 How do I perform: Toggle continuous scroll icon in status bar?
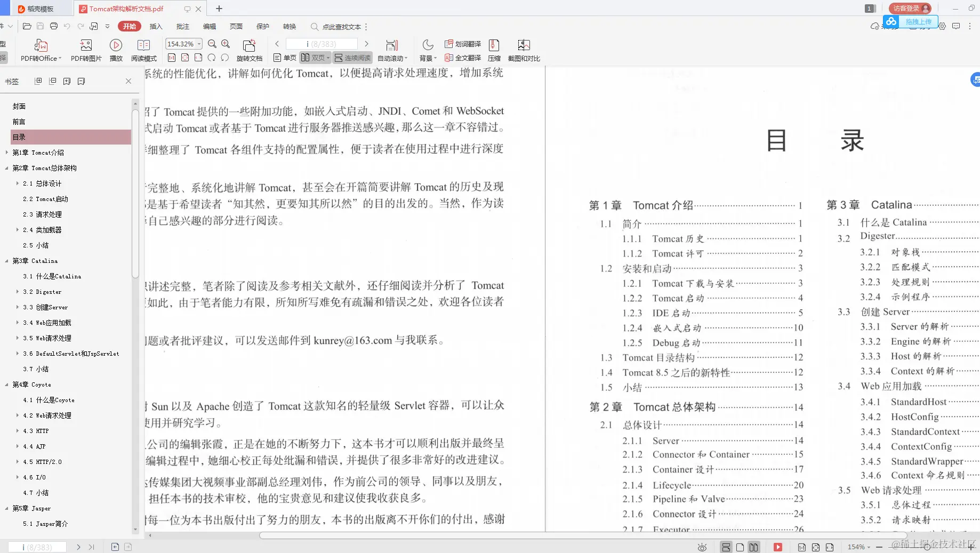click(x=726, y=547)
